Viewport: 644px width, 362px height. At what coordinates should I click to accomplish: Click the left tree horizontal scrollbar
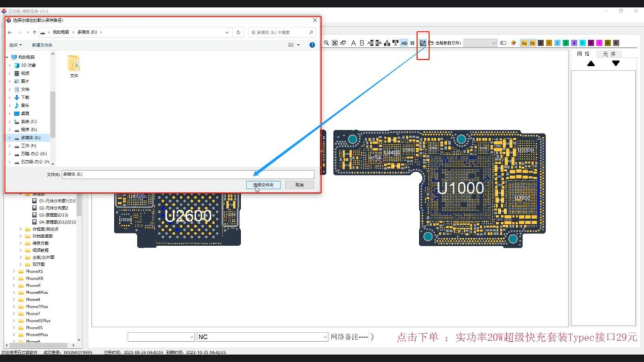[x=40, y=345]
